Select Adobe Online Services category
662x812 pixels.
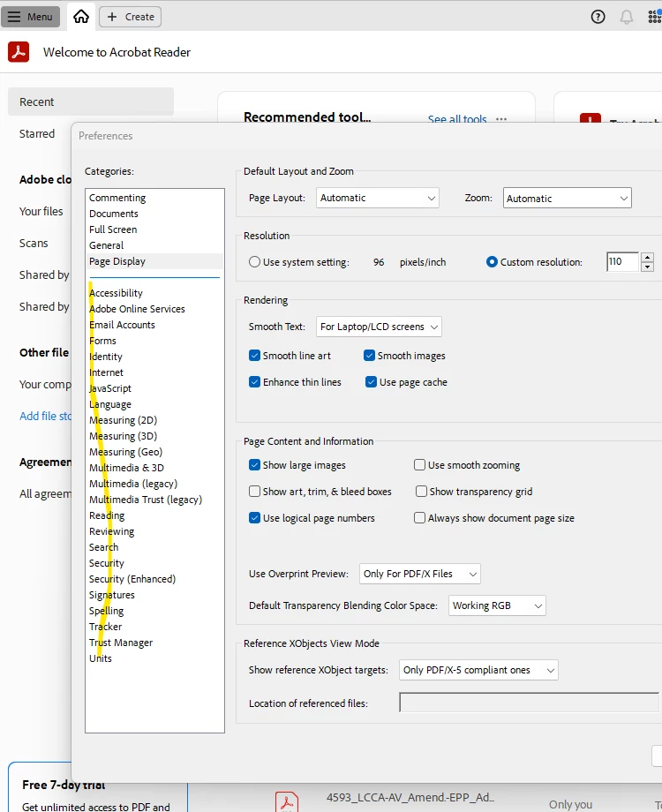(137, 309)
